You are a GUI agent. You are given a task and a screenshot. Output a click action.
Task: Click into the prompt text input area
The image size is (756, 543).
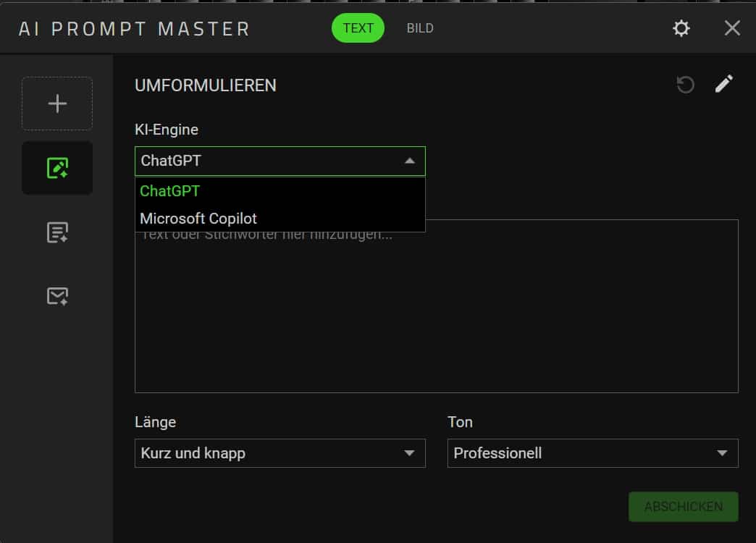tap(436, 319)
